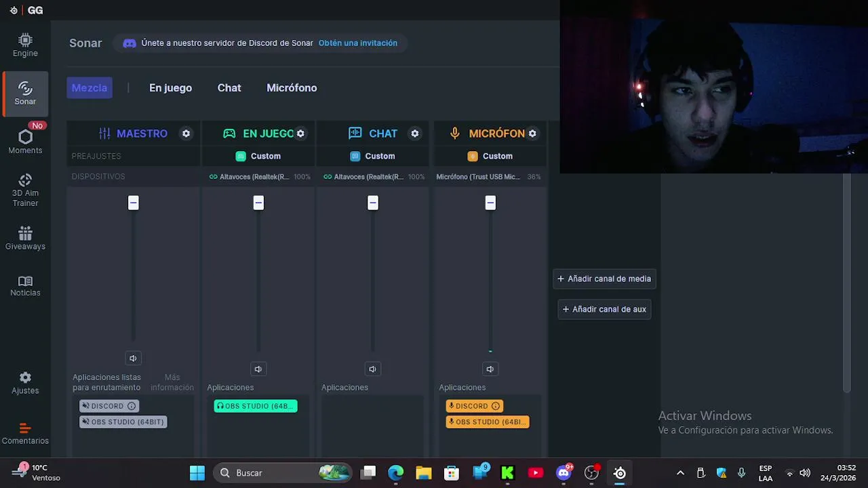The image size is (868, 488).
Task: Click the info icon on Micrófono Discord chip
Action: (496, 406)
